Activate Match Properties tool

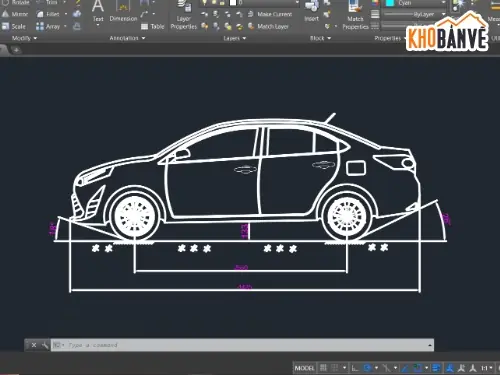tap(355, 15)
